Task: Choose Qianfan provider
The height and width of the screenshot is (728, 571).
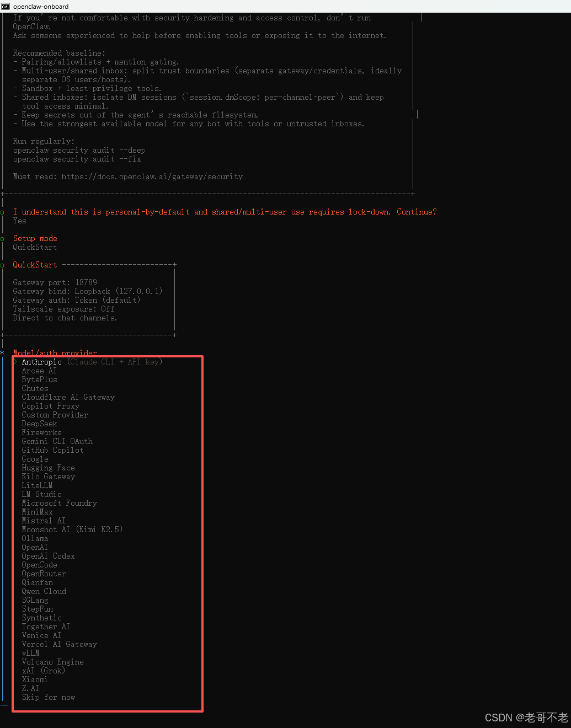Action: 37,582
